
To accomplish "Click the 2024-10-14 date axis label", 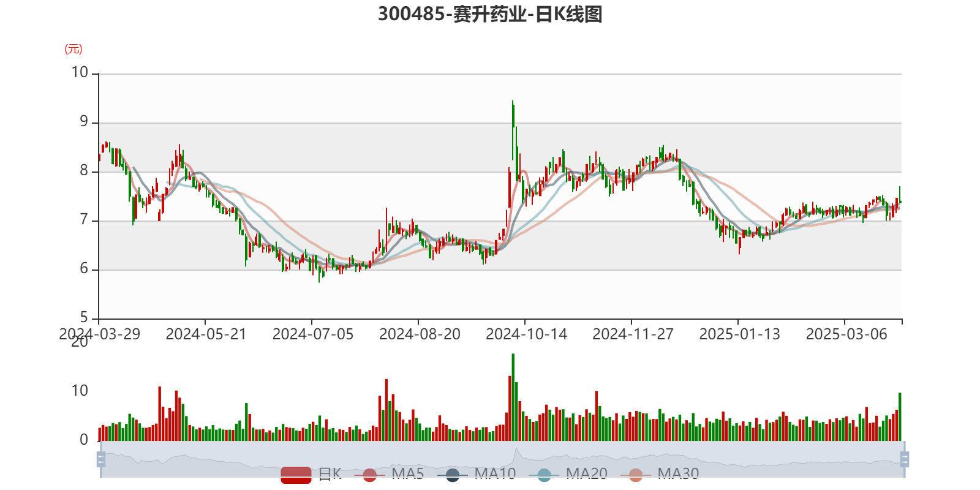I will point(526,334).
